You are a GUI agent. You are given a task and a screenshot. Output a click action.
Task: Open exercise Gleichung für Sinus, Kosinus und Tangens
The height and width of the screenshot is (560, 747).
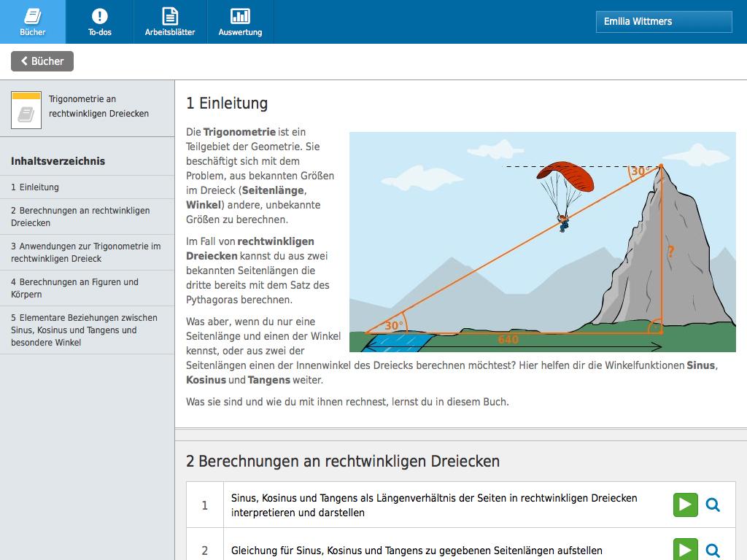pos(417,551)
